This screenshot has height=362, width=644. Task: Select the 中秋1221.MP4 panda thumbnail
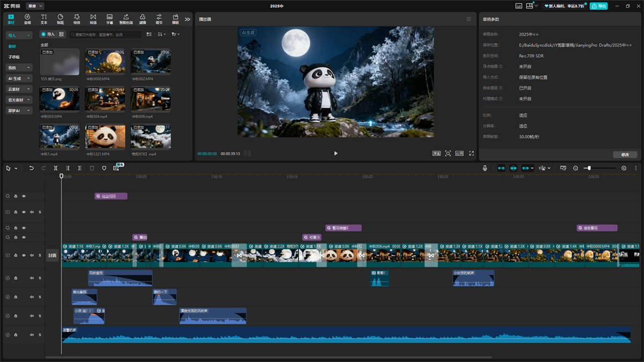point(105,137)
